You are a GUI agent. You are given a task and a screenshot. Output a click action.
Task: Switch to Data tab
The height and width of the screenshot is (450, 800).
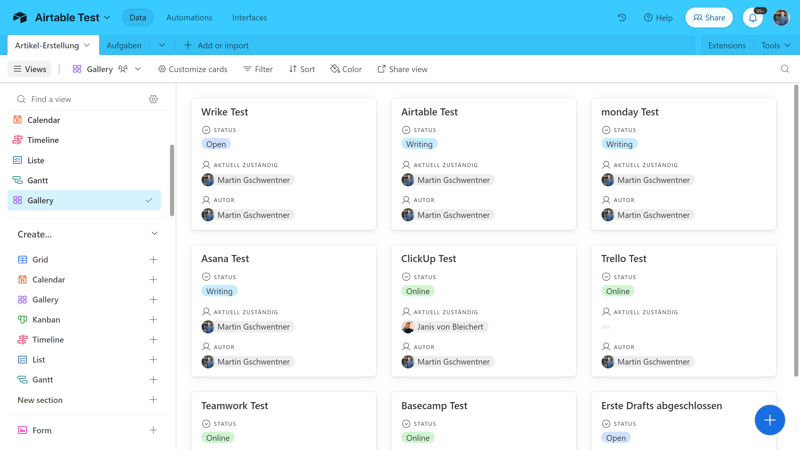click(x=138, y=17)
